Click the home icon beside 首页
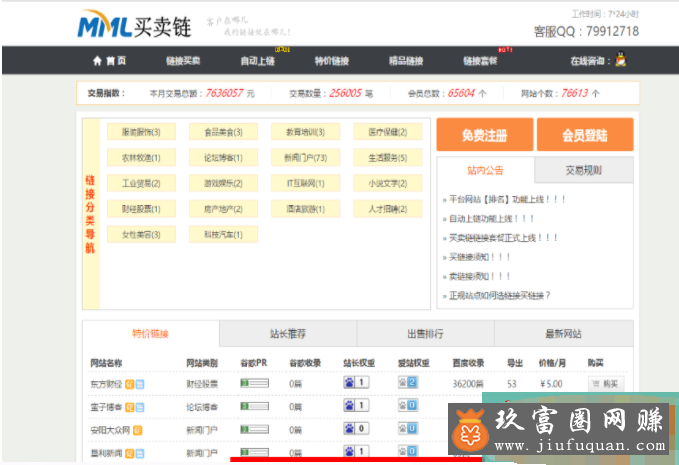The image size is (679, 465). click(98, 61)
